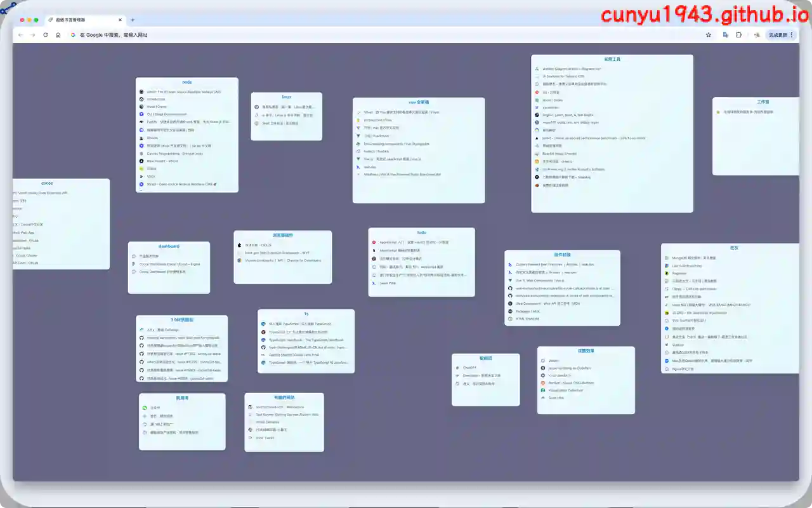Image resolution: width=812 pixels, height=508 pixels.
Task: Open the Learn PWA bookmark link
Action: pyautogui.click(x=388, y=283)
